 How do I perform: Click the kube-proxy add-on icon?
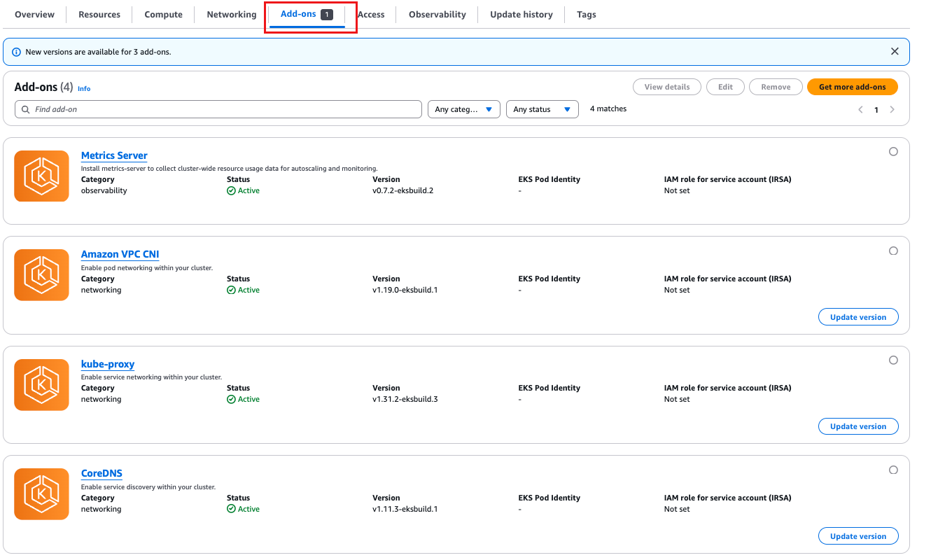pyautogui.click(x=41, y=384)
